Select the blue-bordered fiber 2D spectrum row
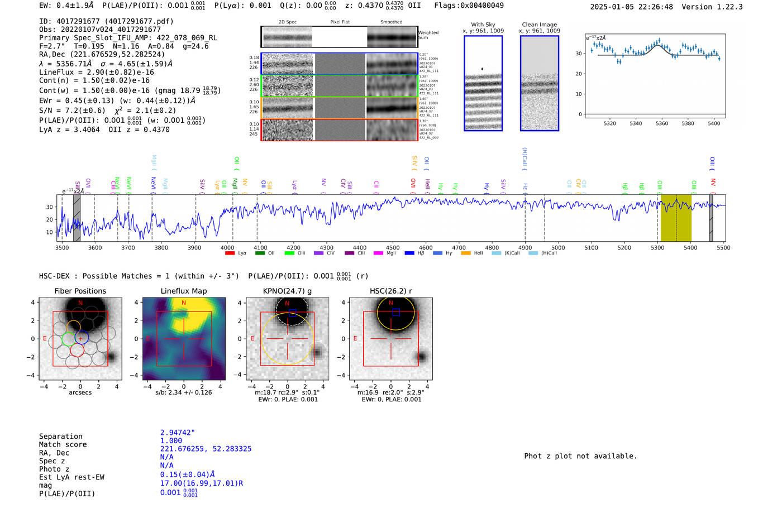The image size is (782, 532). pos(339,64)
